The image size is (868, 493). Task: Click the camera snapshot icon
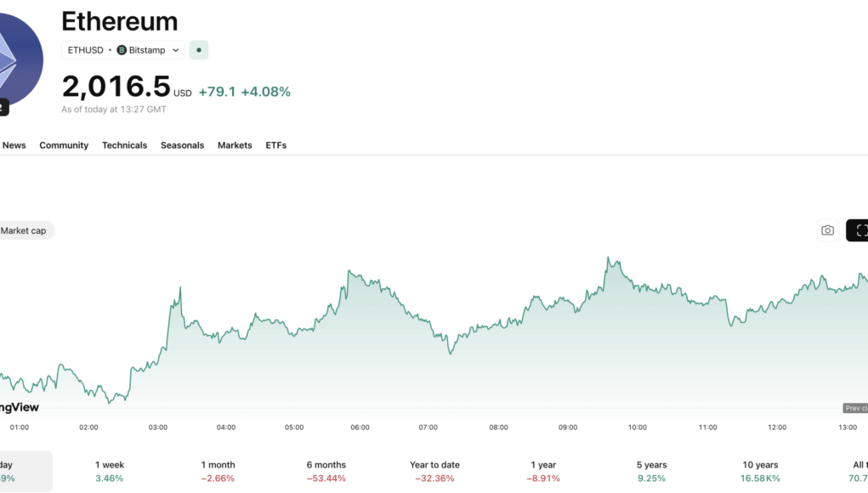click(x=827, y=230)
